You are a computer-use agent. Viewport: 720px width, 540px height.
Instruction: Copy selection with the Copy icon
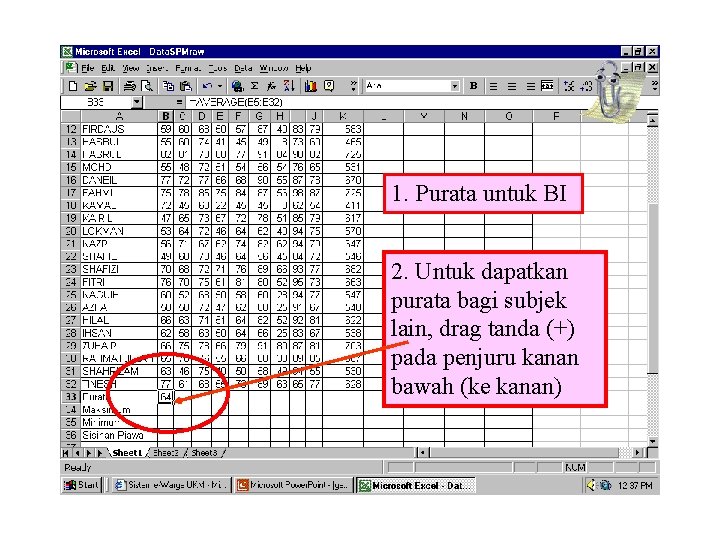pyautogui.click(x=169, y=86)
